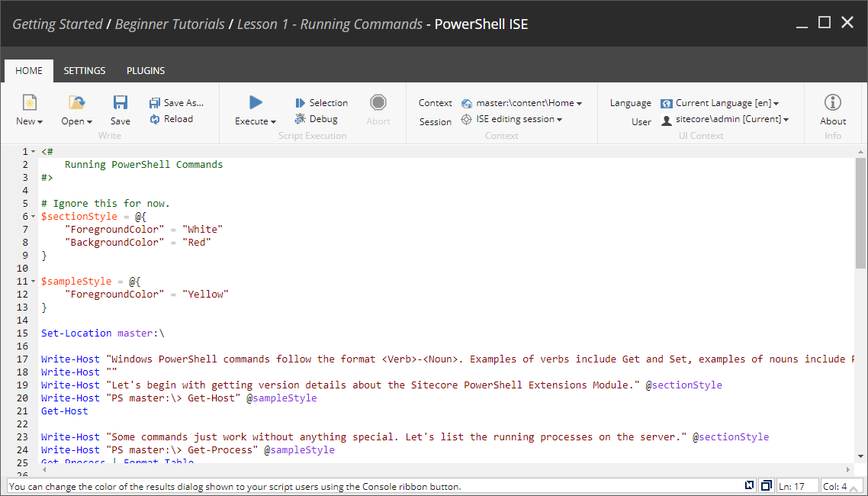Switch to the SETTINGS ribbon tab
Screen dimensions: 868x496
[85, 71]
